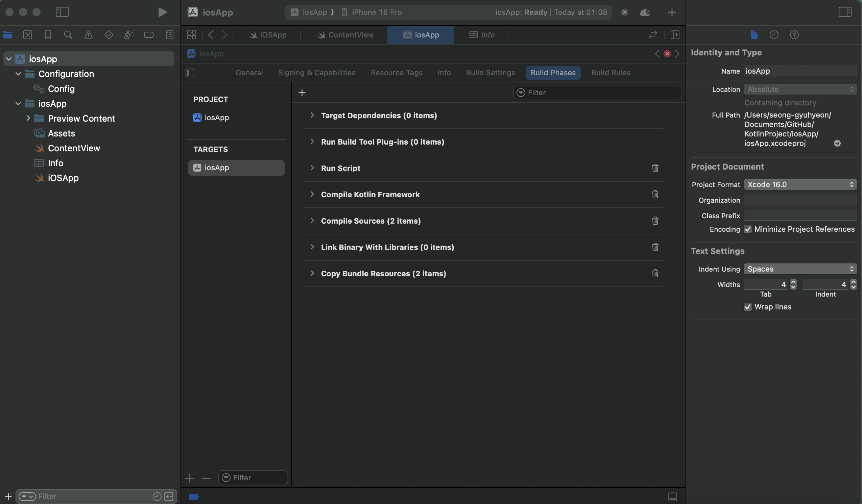Open the Project Format dropdown

[x=800, y=185]
